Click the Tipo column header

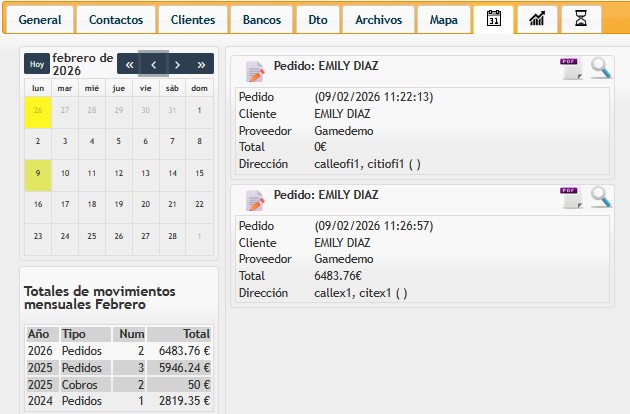[86, 334]
